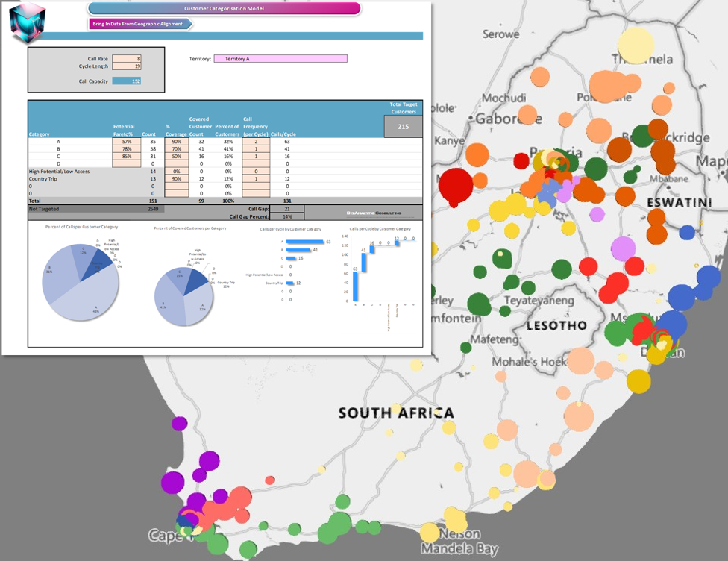This screenshot has height=561, width=728.
Task: Select the large red bubble west of Pretoria
Action: 456,184
